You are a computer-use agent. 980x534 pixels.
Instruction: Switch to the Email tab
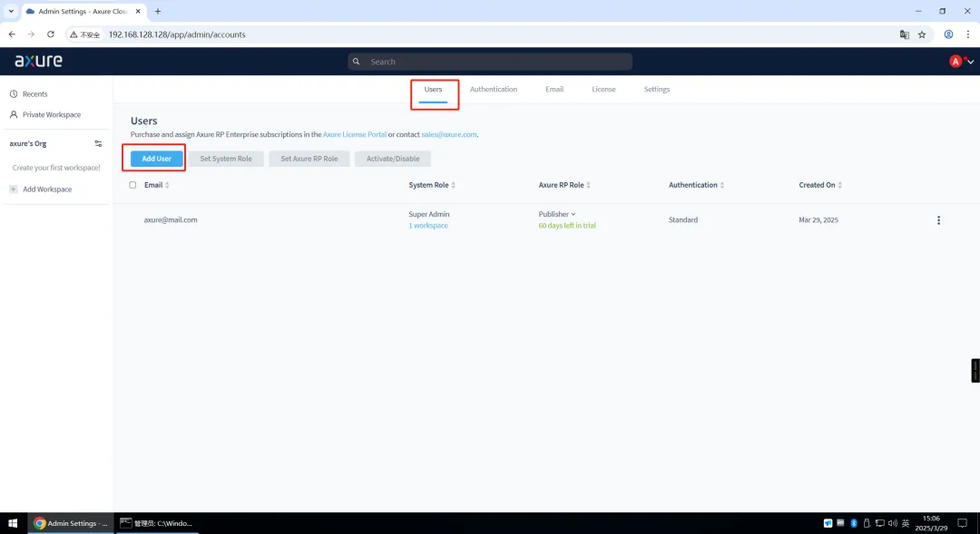click(x=554, y=90)
